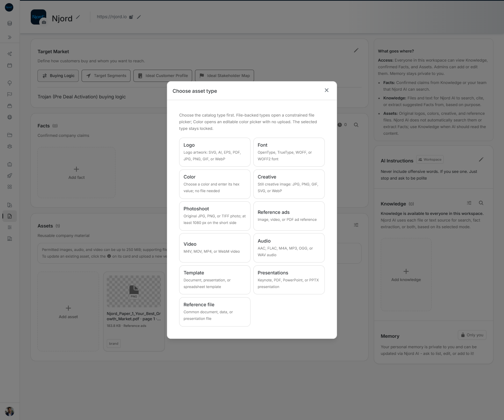Screen dimensions: 504x420
Task: Edit the Target Market section pencil
Action: click(x=356, y=50)
